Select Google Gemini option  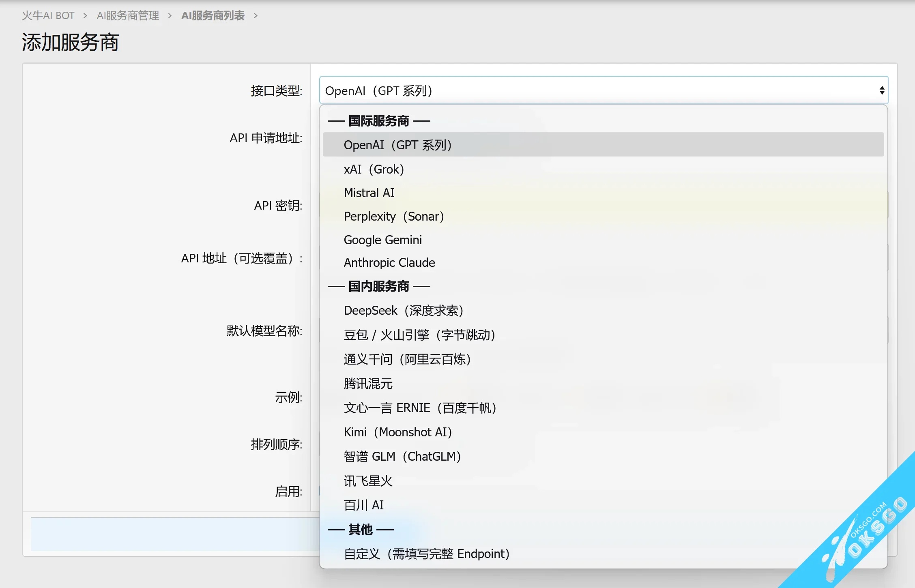[382, 240]
